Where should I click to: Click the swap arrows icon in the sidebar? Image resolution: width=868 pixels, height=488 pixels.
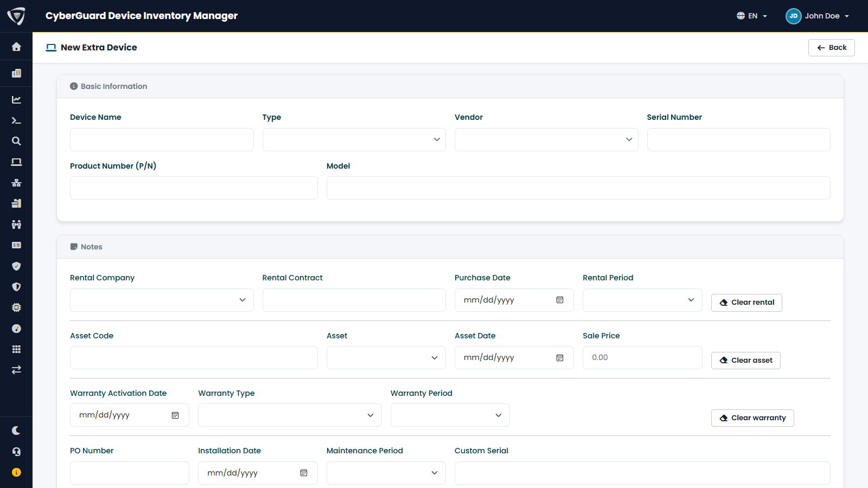coord(16,370)
